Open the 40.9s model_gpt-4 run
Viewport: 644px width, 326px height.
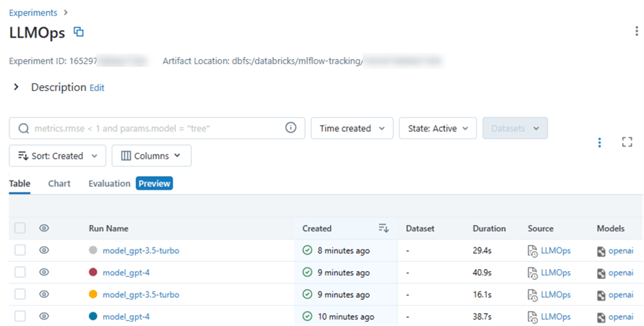pyautogui.click(x=126, y=273)
